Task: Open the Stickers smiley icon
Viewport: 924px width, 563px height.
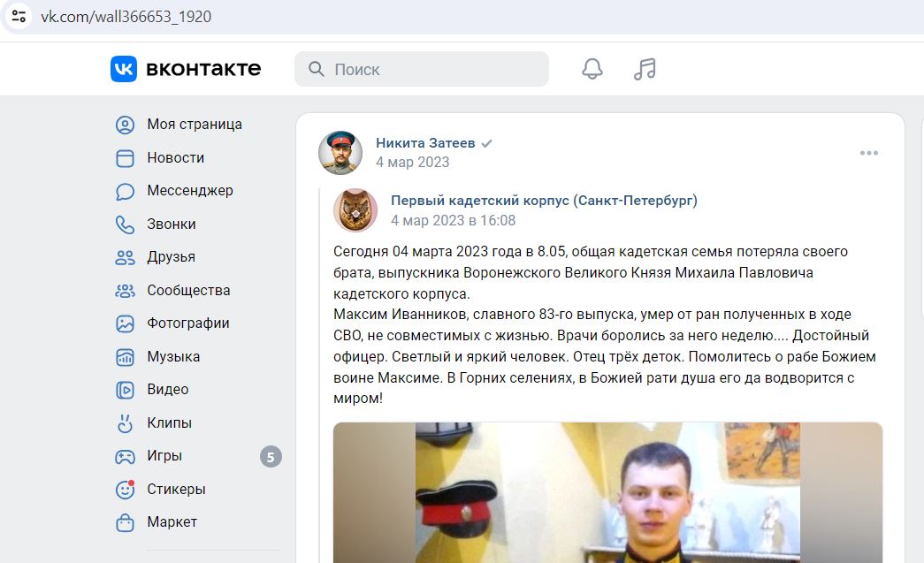Action: click(125, 490)
